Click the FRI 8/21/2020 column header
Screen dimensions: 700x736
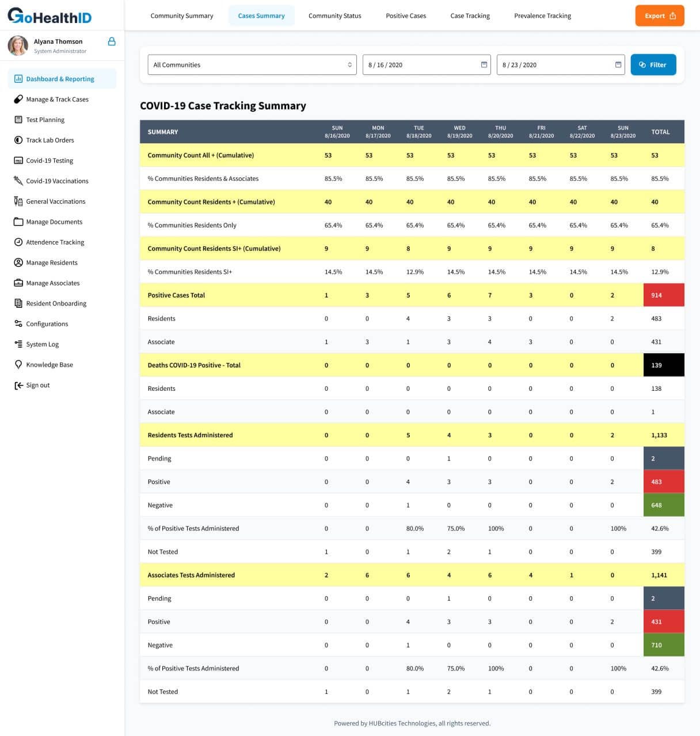pyautogui.click(x=541, y=132)
